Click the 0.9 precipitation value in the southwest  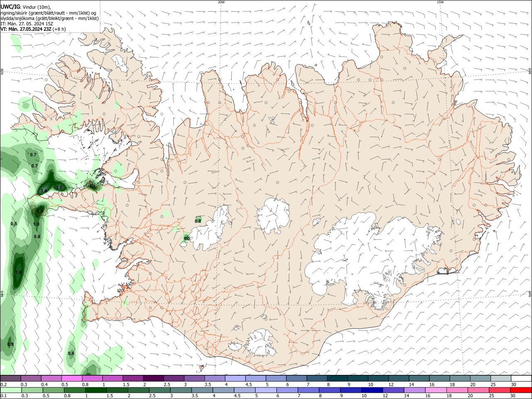(x=10, y=345)
